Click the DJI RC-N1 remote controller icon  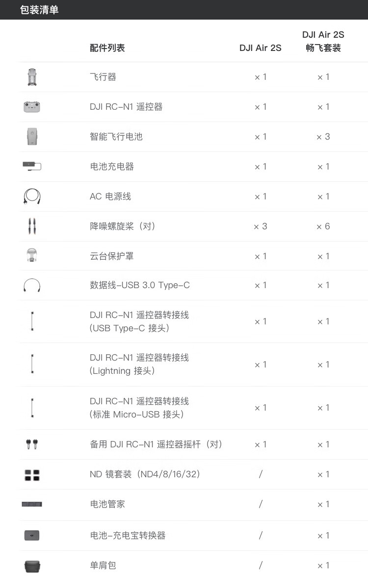point(32,107)
